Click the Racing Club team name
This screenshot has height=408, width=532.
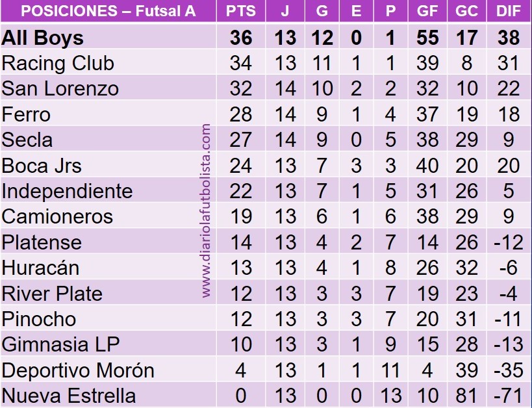(x=58, y=64)
